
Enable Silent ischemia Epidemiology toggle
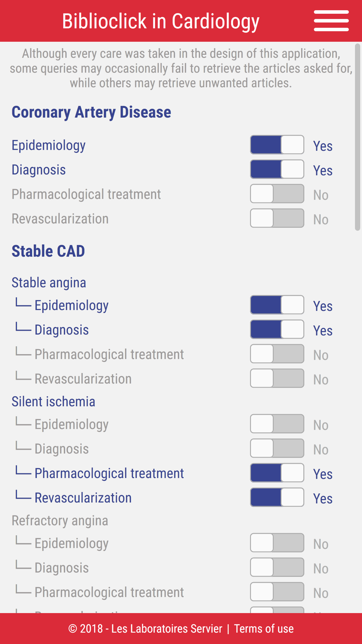[277, 424]
